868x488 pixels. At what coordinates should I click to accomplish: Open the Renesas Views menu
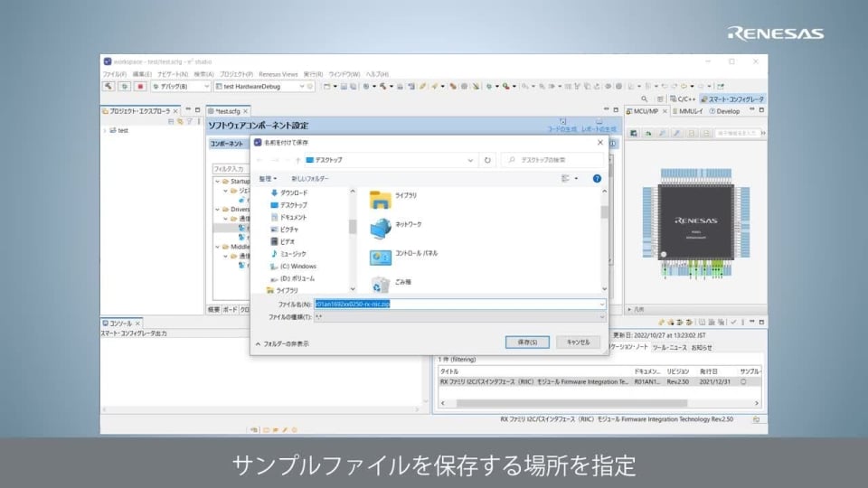pos(278,74)
